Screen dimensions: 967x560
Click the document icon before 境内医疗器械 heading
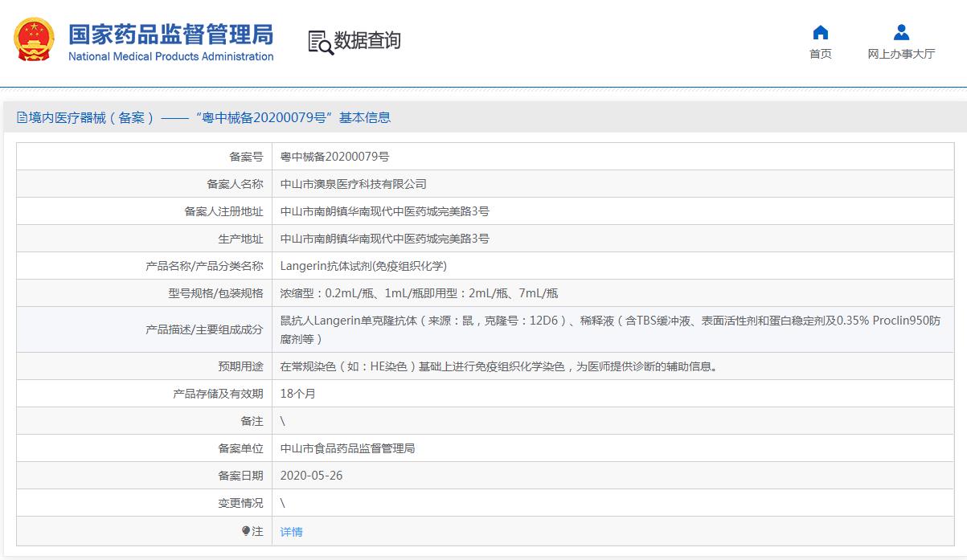click(x=22, y=118)
